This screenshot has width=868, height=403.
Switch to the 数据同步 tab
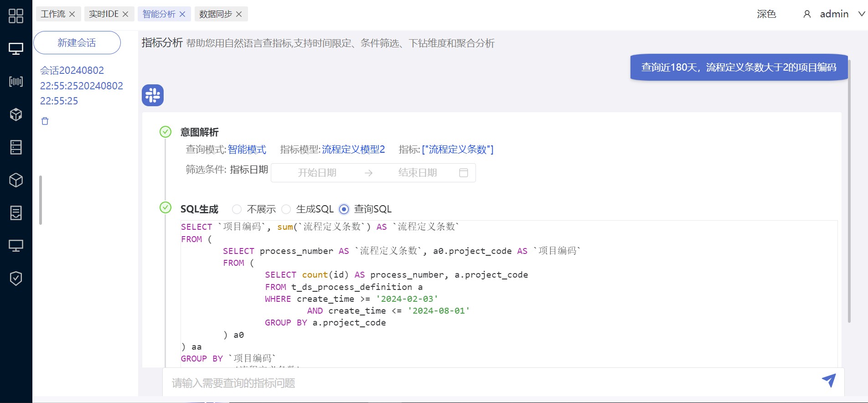pos(216,14)
